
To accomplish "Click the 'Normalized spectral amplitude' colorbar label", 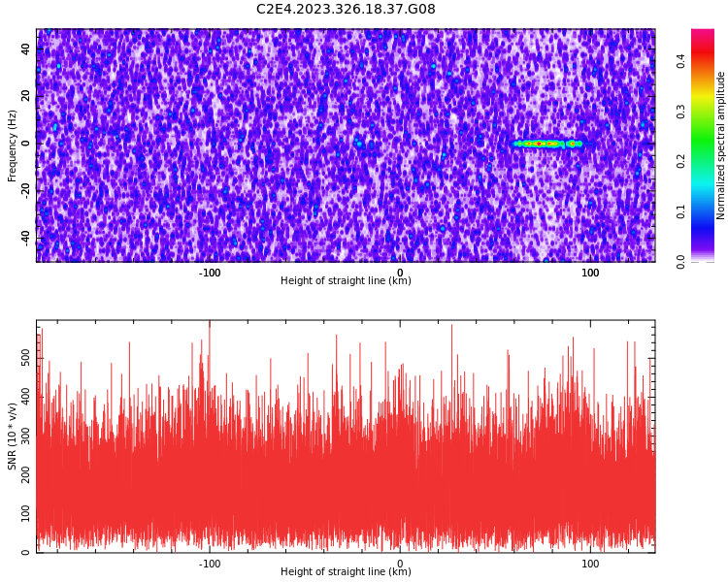I will click(720, 145).
